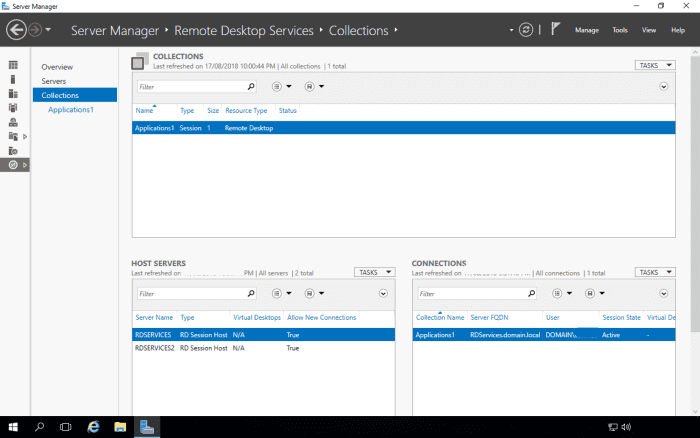
Task: Sort host servers by Server Name
Action: click(154, 317)
